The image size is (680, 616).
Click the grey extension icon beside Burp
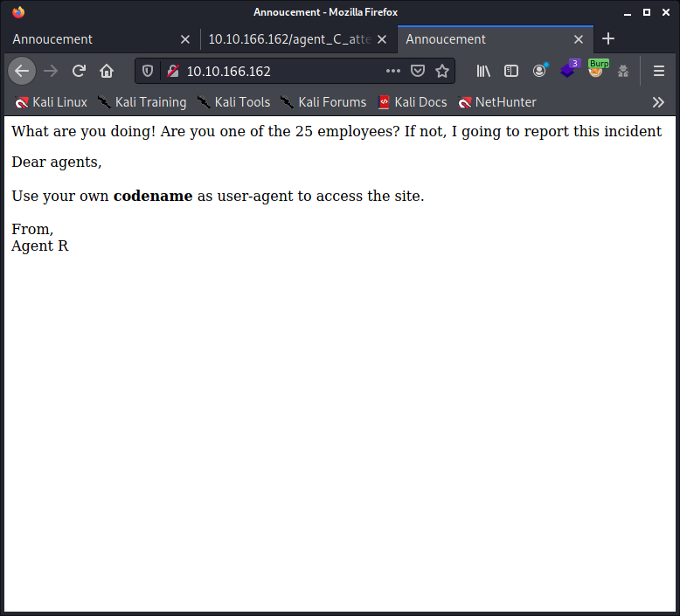pos(623,71)
